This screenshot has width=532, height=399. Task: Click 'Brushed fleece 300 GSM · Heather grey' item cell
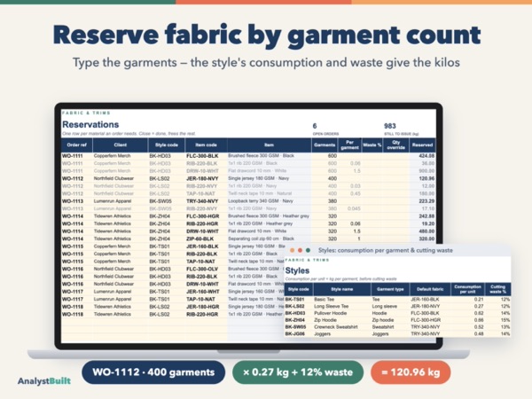coord(269,216)
